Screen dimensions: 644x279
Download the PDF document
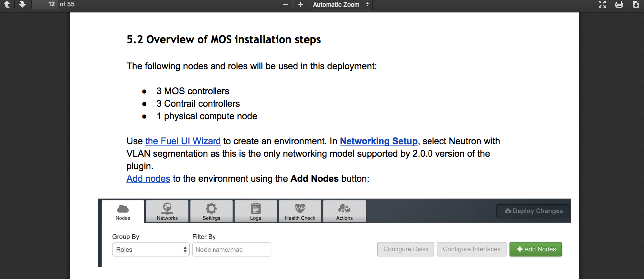click(x=636, y=4)
